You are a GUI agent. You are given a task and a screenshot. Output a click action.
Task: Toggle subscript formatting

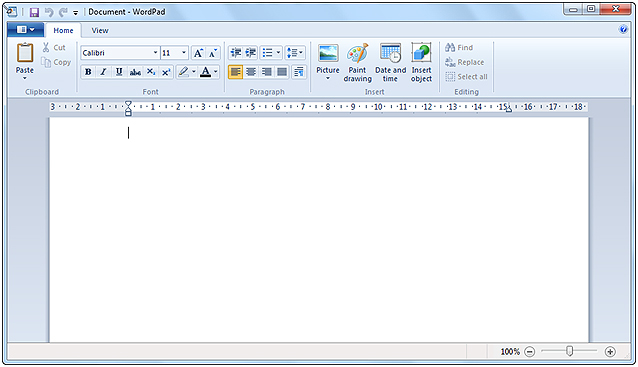click(x=151, y=72)
